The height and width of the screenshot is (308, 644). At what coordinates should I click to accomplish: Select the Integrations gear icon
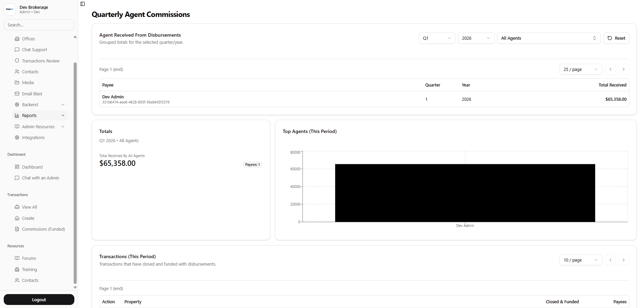coord(17,137)
